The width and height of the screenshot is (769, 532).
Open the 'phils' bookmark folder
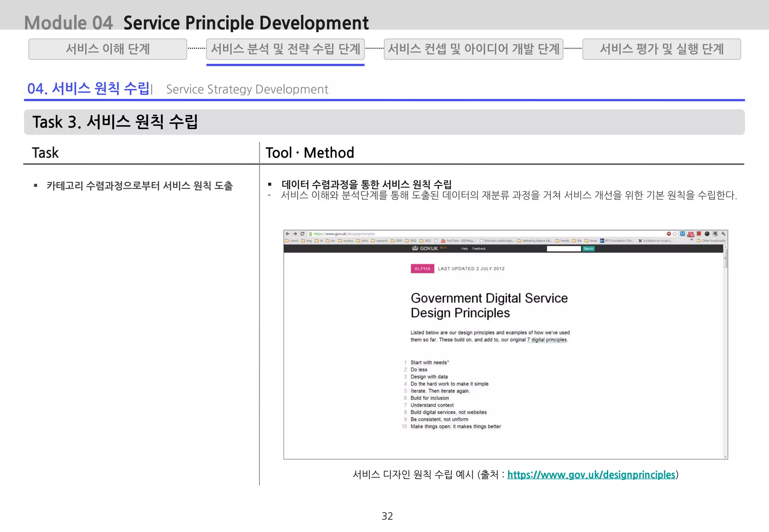362,240
